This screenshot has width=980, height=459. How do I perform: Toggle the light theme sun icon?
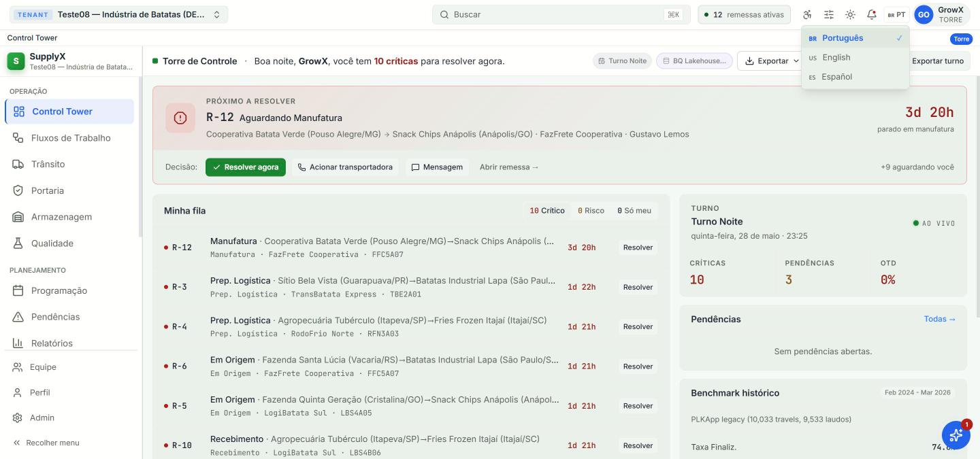tap(850, 14)
